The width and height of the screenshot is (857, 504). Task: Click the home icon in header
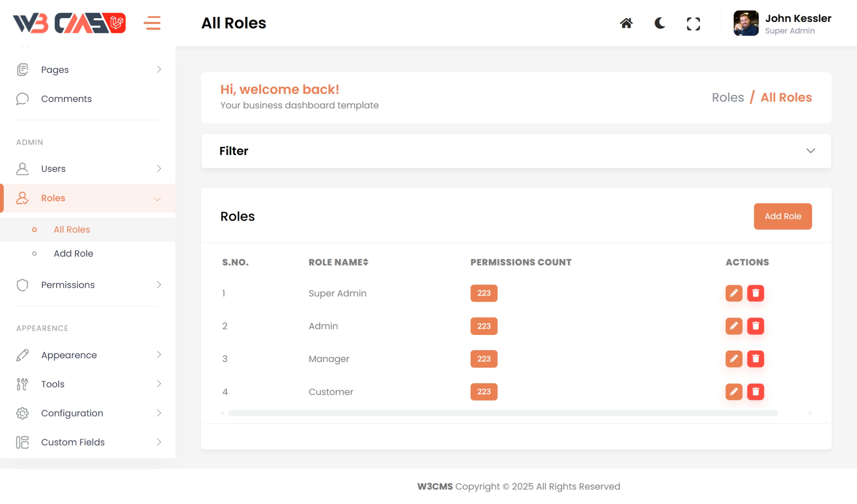coord(626,23)
